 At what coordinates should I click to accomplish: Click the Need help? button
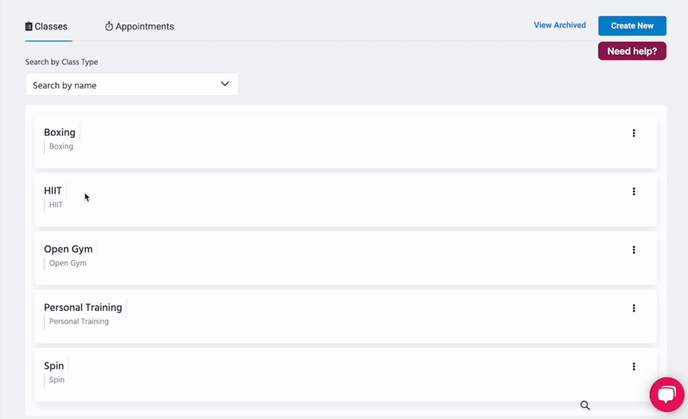pyautogui.click(x=632, y=51)
